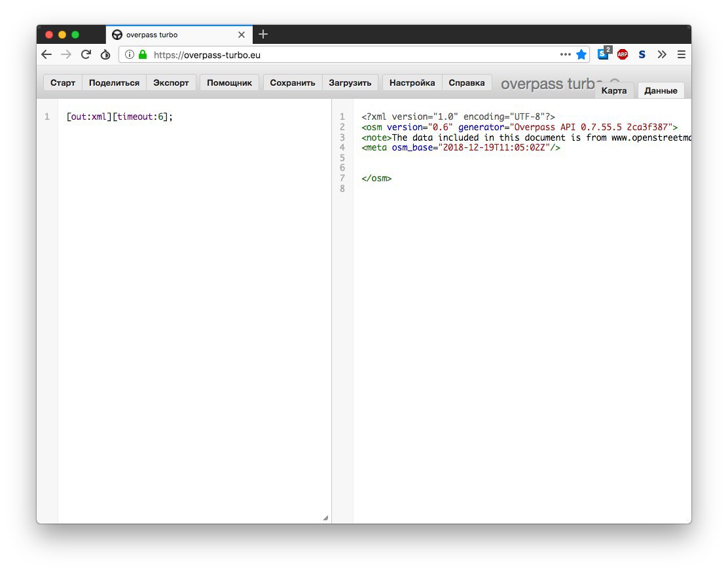Click the closing </osm> tag line
The image size is (728, 572).
(376, 178)
